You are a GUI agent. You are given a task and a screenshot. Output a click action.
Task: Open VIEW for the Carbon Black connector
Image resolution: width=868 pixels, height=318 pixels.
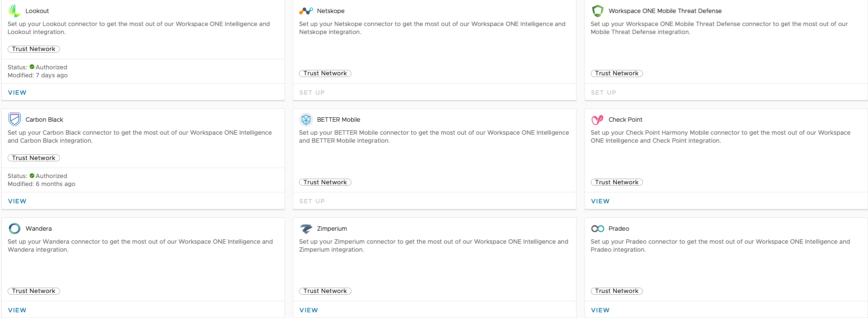[17, 201]
